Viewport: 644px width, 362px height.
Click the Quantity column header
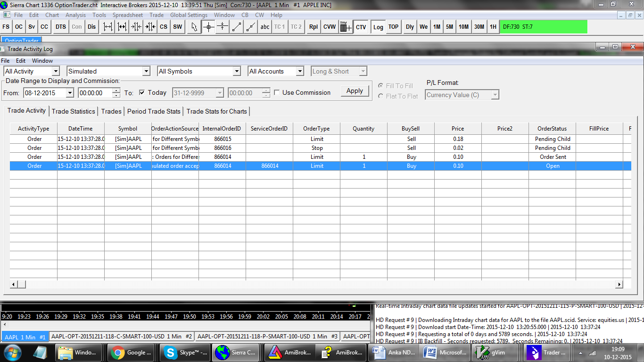click(x=363, y=129)
